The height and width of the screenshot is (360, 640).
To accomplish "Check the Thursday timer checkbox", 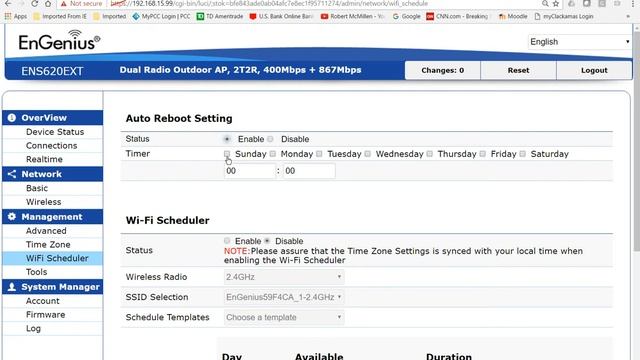I will (x=429, y=154).
